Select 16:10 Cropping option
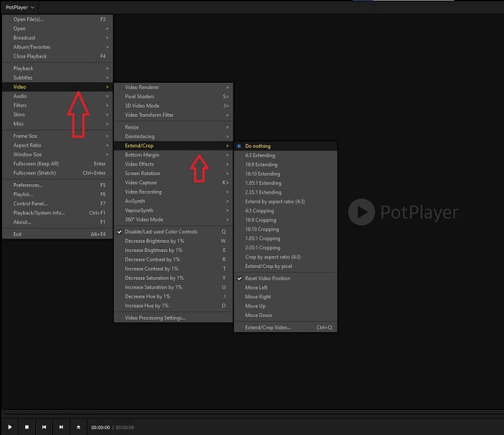Viewport: 504px width, 435px height. click(285, 229)
